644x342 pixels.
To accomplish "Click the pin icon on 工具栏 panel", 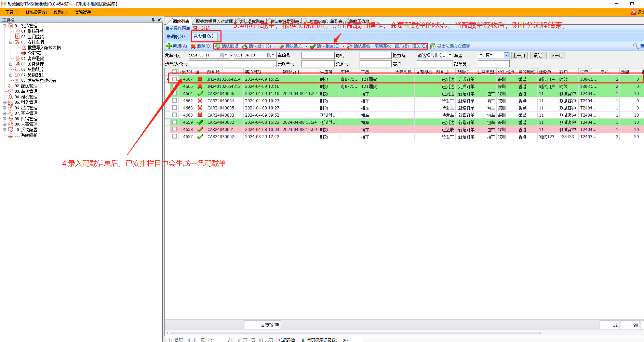I will click(153, 20).
